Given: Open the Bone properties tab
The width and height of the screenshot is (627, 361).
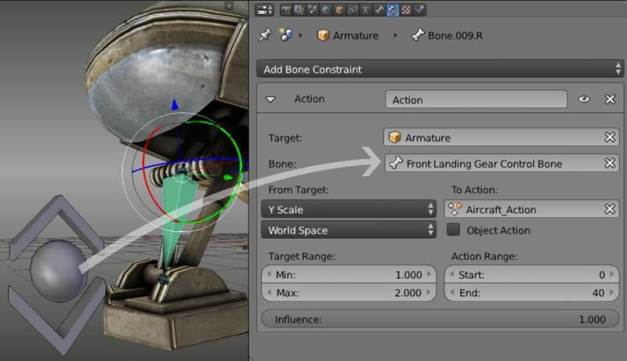Looking at the screenshot, I should [x=379, y=10].
